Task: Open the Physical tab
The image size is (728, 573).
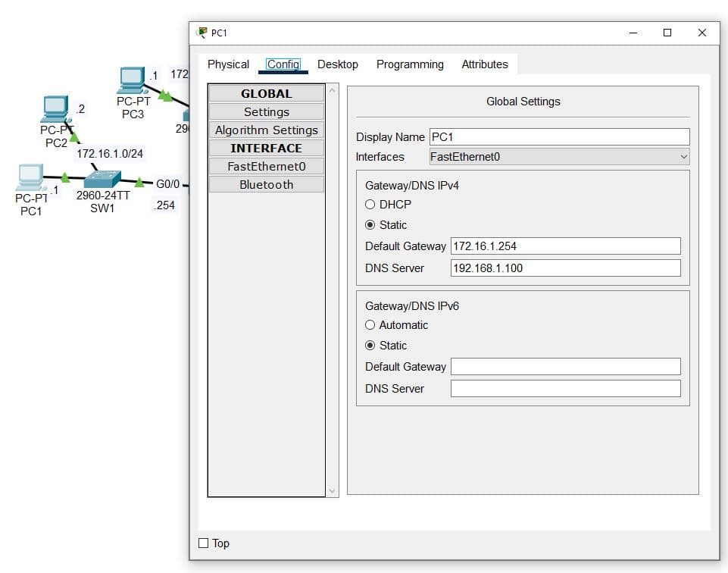Action: [x=228, y=64]
